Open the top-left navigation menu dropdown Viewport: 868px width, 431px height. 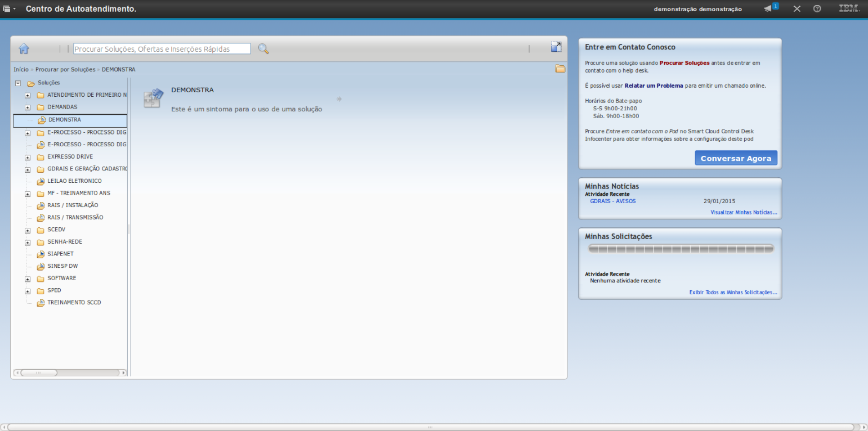[9, 9]
